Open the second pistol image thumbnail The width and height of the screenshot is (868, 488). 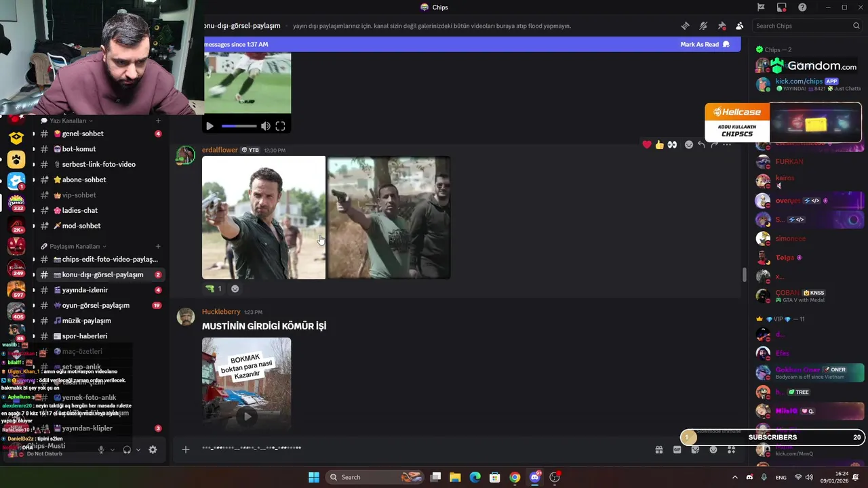pos(389,218)
